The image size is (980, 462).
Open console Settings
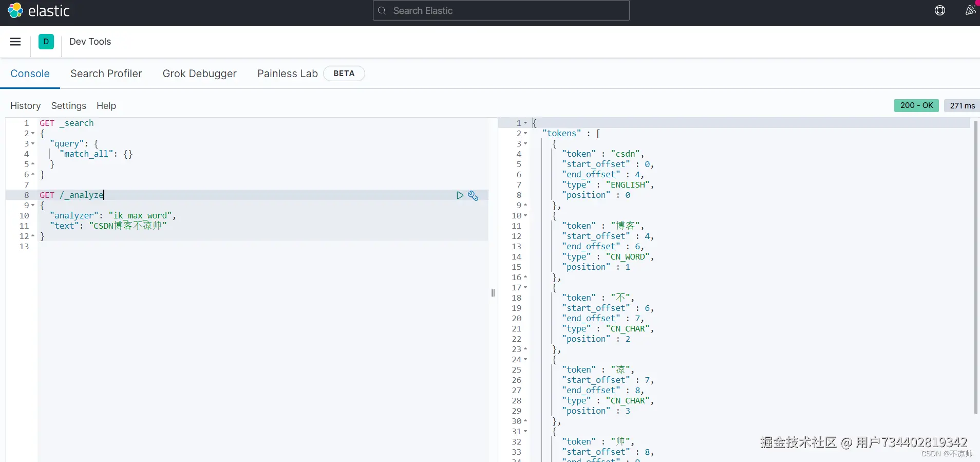coord(68,106)
